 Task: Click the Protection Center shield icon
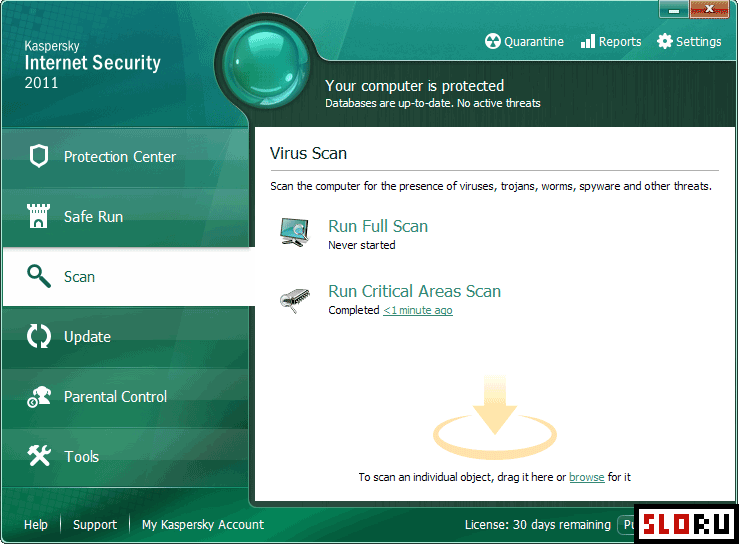click(x=39, y=156)
